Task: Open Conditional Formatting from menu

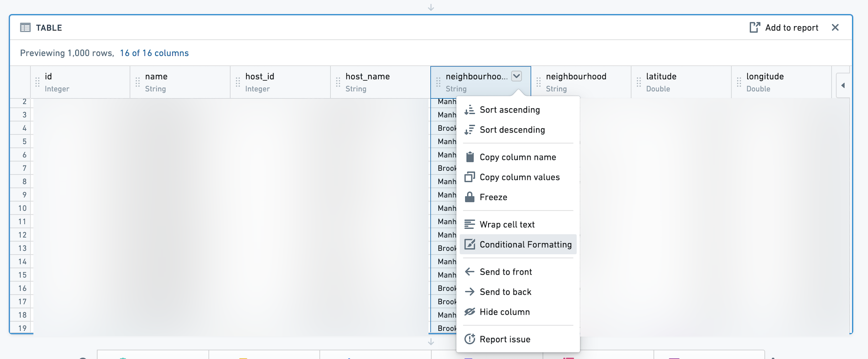Action: coord(518,244)
